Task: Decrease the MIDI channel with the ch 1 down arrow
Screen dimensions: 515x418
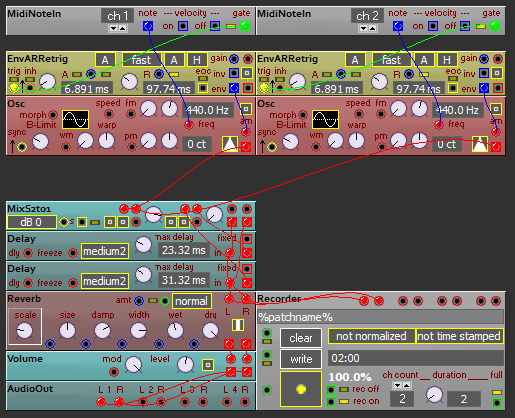Action: click(114, 28)
